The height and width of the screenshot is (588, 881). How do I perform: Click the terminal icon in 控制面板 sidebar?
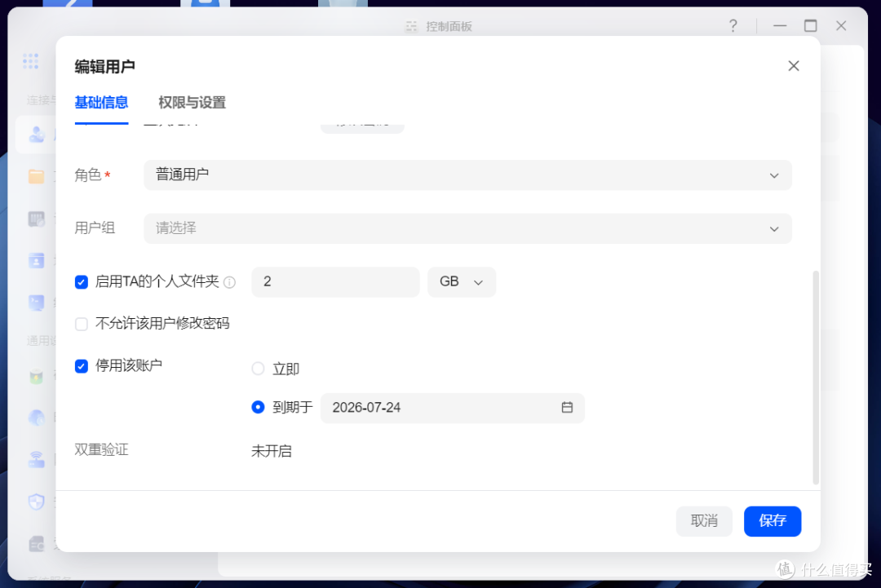point(37,303)
